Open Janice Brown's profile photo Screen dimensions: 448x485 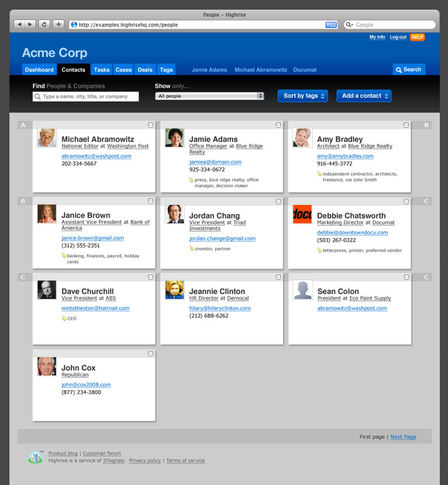(x=47, y=214)
